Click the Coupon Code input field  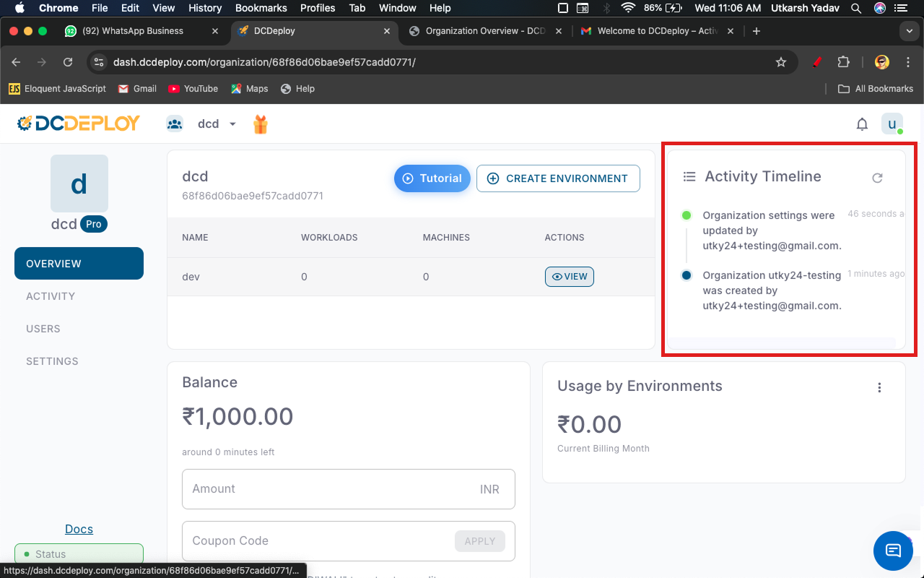[318, 541]
